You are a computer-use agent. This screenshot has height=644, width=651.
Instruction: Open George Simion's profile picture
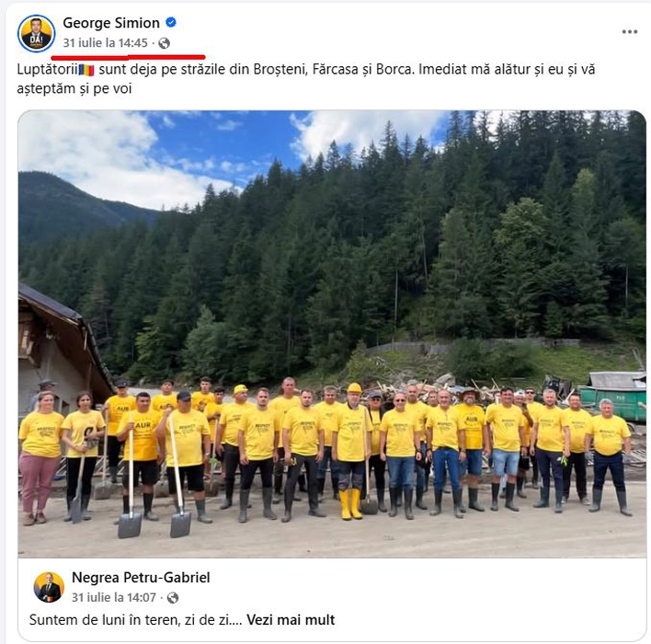36,34
